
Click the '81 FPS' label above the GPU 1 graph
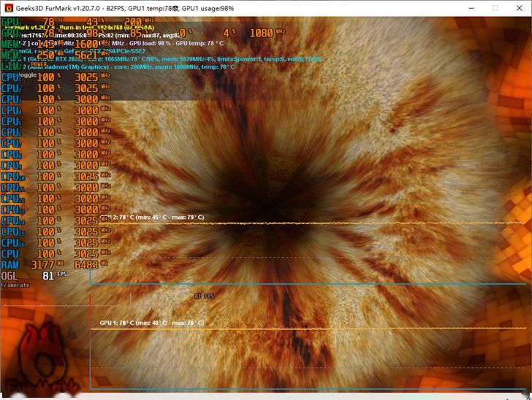(204, 296)
